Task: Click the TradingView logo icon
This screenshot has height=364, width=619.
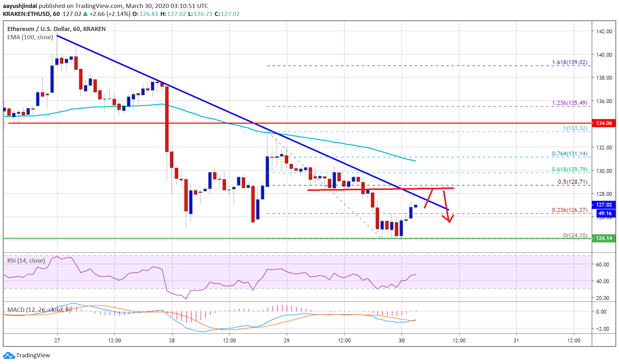Action: tap(9, 355)
